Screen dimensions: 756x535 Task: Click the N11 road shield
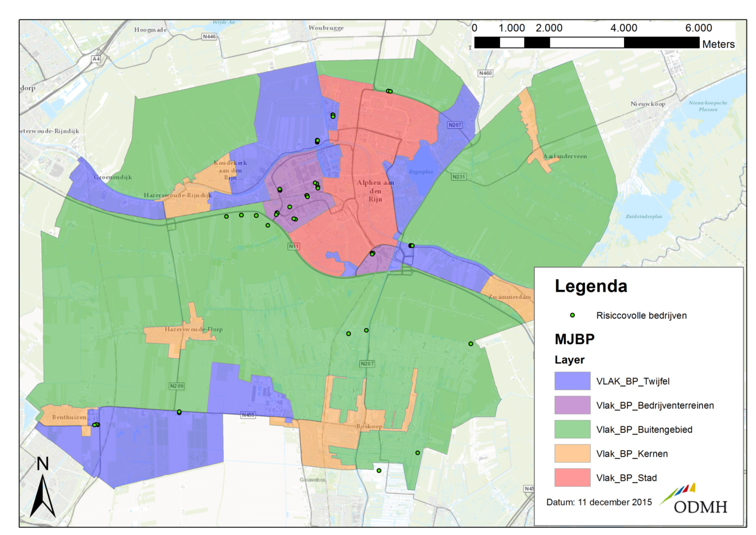click(294, 246)
